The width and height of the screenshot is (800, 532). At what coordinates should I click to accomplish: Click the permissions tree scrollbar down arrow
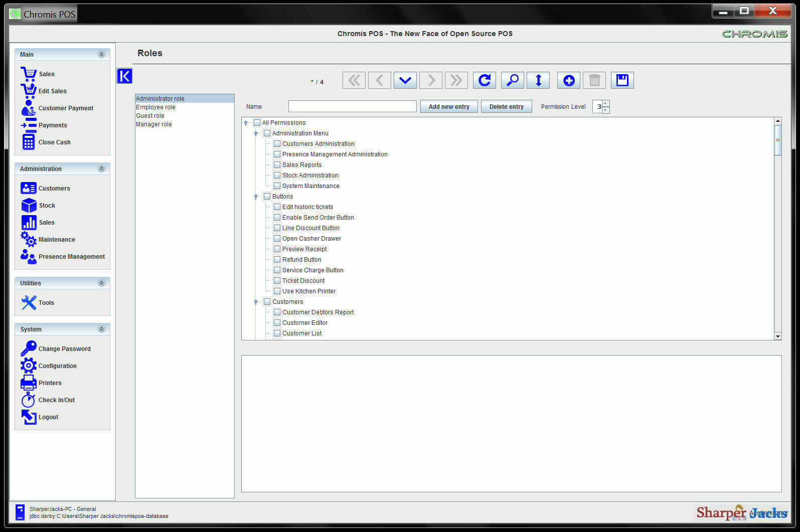click(778, 336)
